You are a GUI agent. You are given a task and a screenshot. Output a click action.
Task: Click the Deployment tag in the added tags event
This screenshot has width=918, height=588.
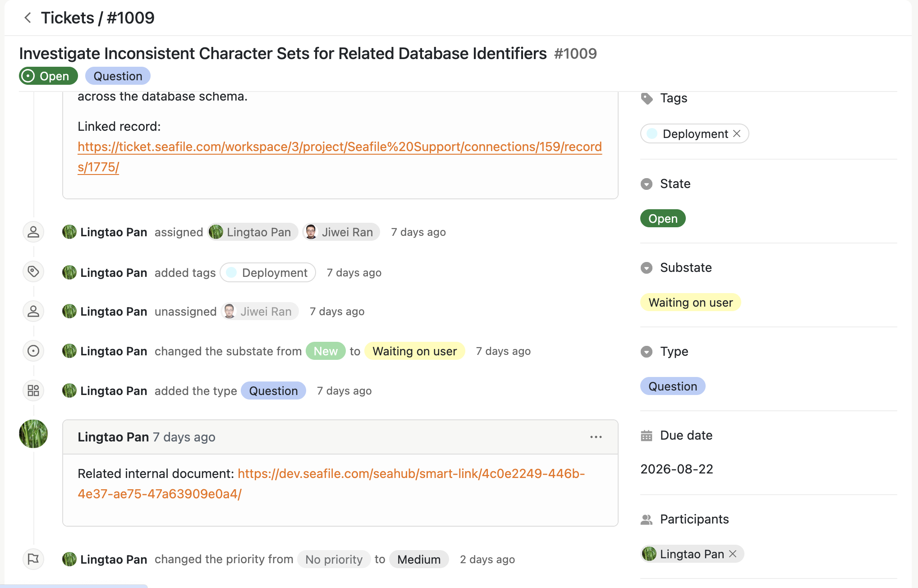pos(268,272)
